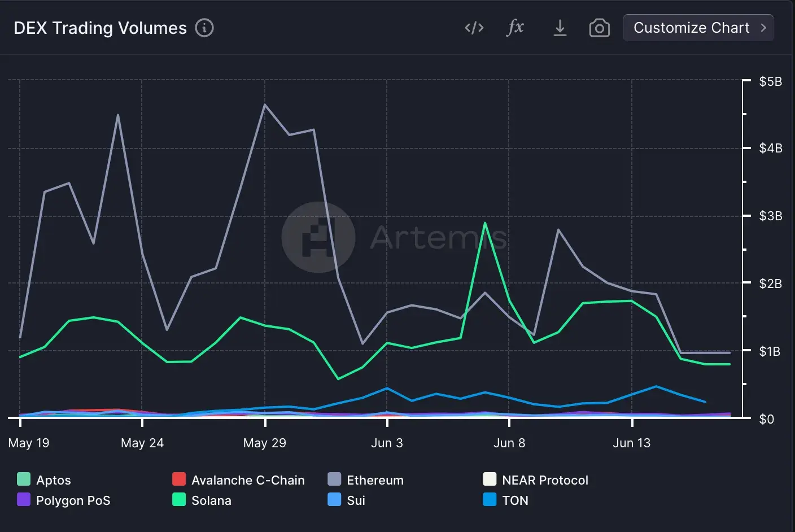Click the Solana legend label
This screenshot has width=795, height=532.
tap(211, 500)
